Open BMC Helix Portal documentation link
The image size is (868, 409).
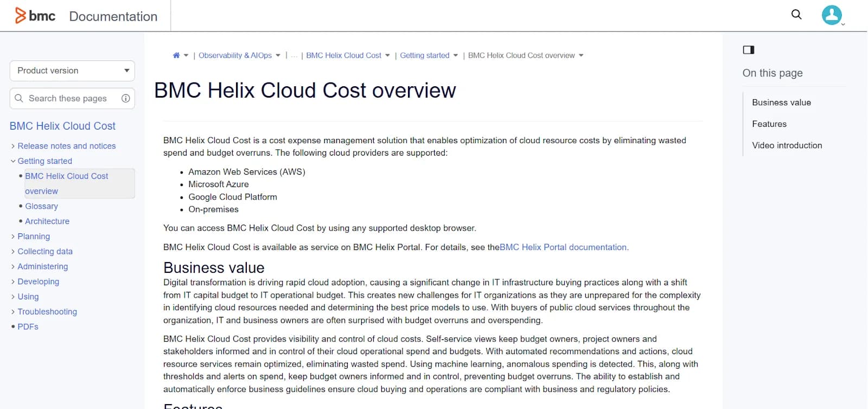click(x=564, y=247)
